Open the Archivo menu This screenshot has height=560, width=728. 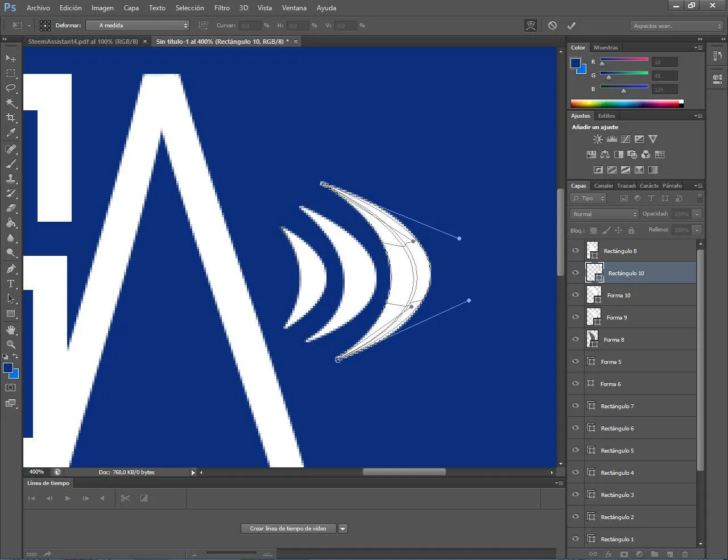pos(38,8)
